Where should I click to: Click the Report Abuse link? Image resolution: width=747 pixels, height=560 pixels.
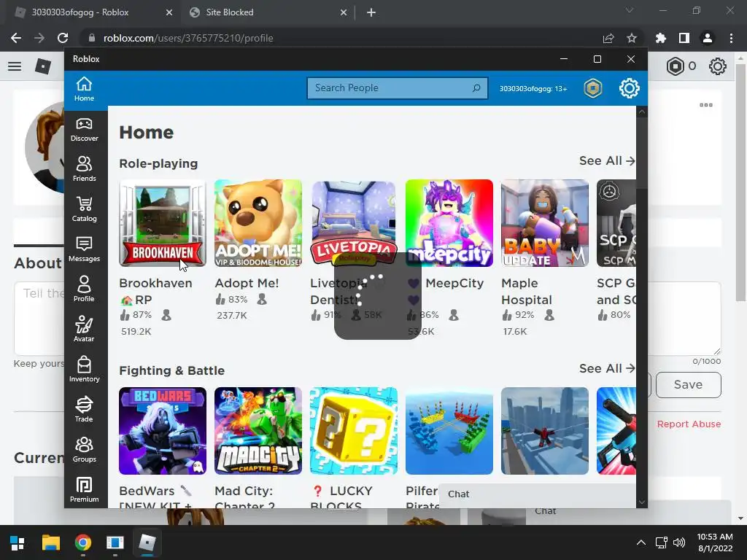pyautogui.click(x=689, y=424)
